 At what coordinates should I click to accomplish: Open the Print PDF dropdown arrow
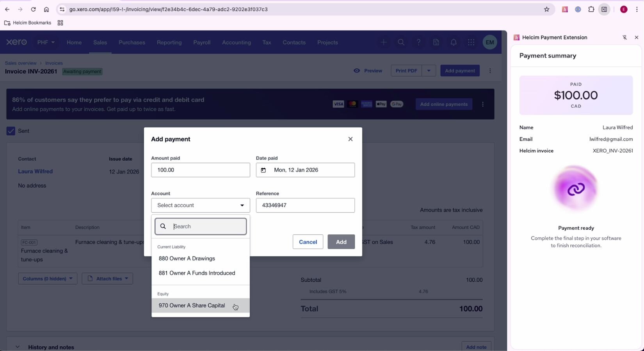(429, 71)
